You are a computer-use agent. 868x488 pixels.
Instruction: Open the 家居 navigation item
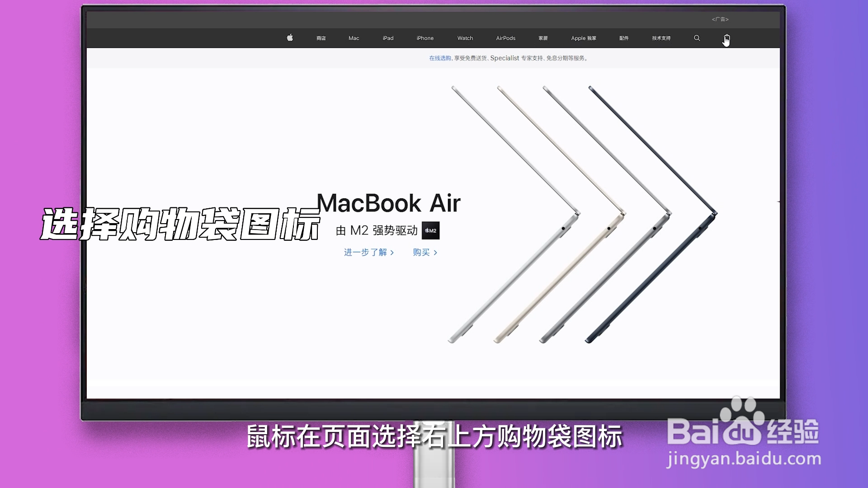[x=543, y=38]
